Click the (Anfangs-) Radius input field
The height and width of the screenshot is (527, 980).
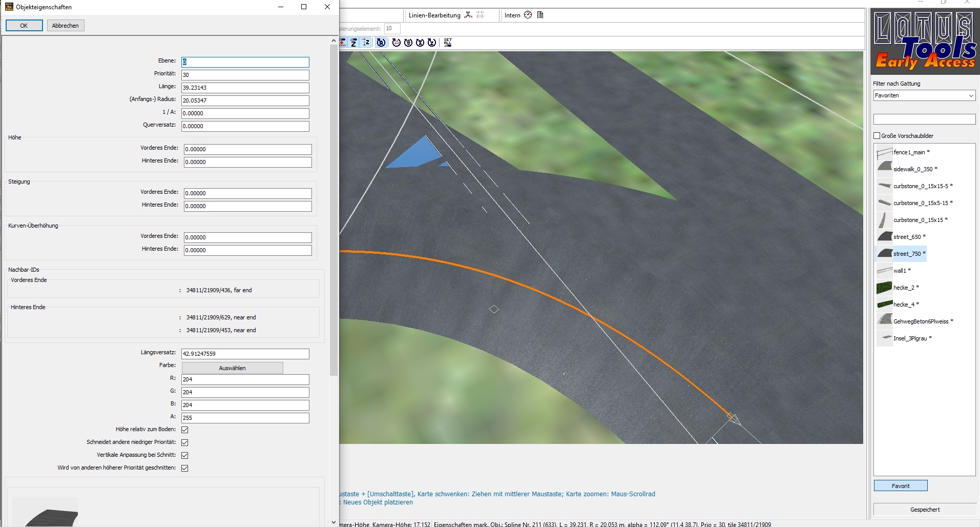point(245,100)
